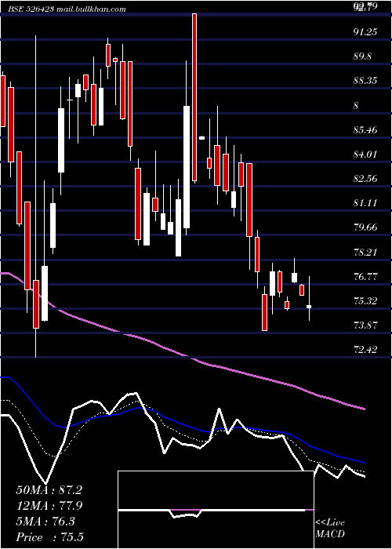Click the 82.56 price axis label

click(x=366, y=179)
